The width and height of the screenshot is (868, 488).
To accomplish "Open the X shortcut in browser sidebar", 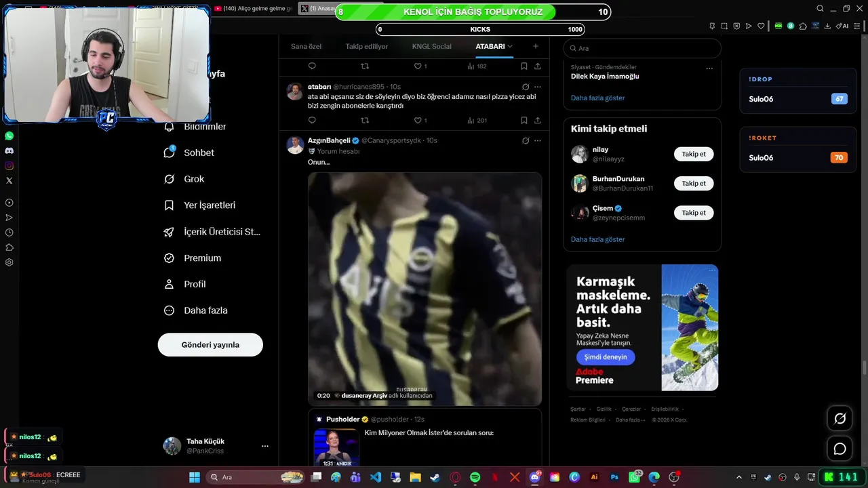I will pyautogui.click(x=9, y=180).
